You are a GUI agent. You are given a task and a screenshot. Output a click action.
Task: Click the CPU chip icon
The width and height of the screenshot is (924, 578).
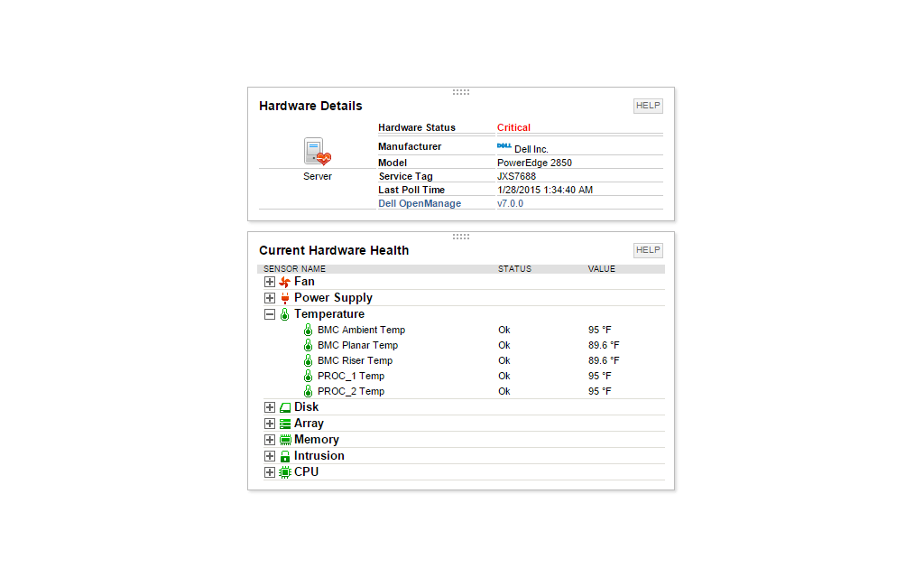tap(285, 471)
